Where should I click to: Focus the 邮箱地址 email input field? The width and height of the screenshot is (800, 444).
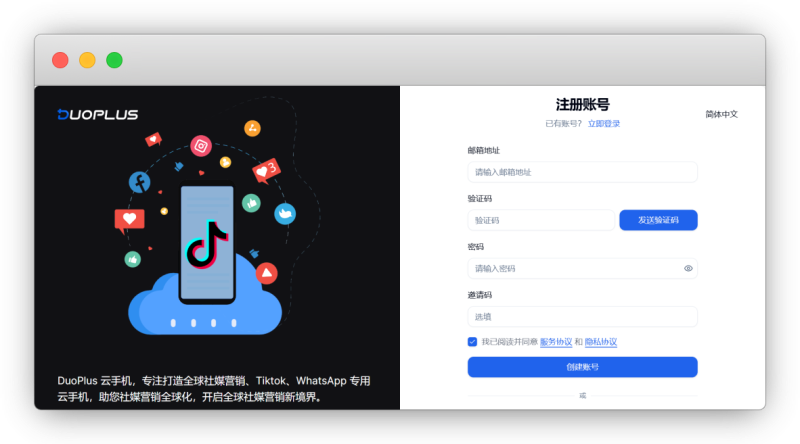coord(582,172)
